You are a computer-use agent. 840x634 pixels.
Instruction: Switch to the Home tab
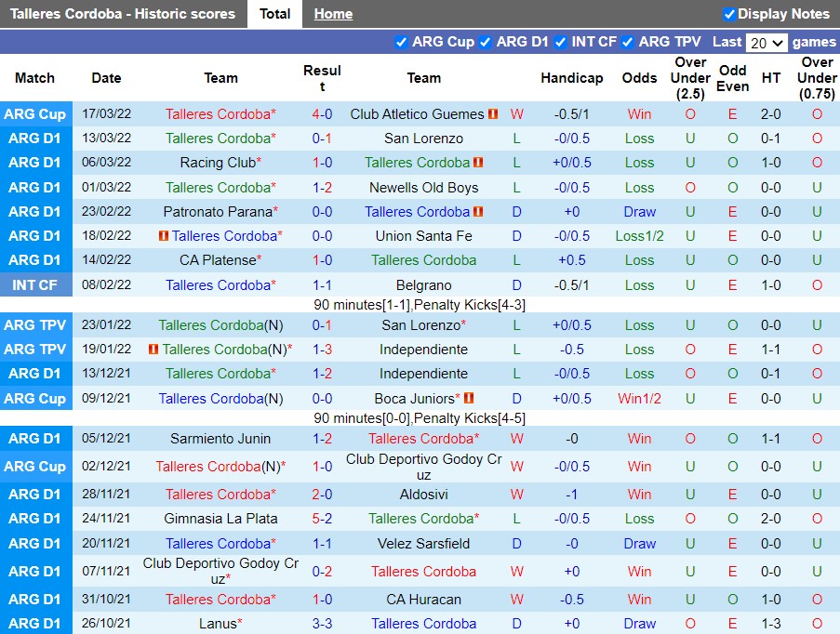pos(333,14)
